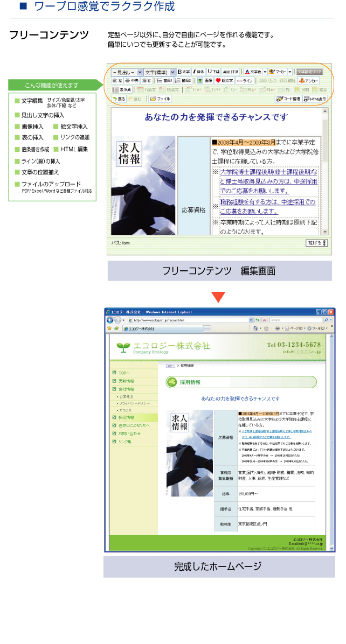This screenshot has width=346, height=644.
Task: Align text right (右) in editor
Action: [x=146, y=81]
